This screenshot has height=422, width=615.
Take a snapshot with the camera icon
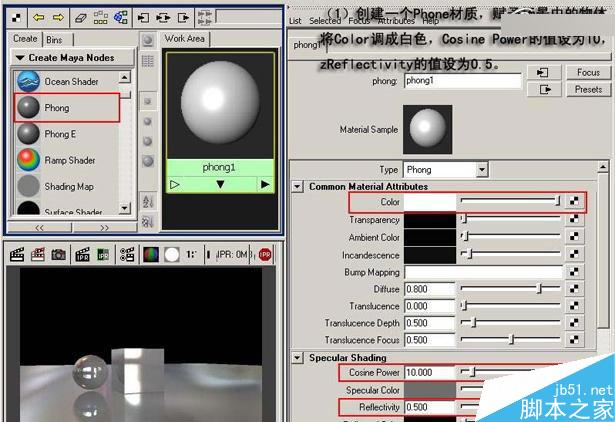point(58,255)
